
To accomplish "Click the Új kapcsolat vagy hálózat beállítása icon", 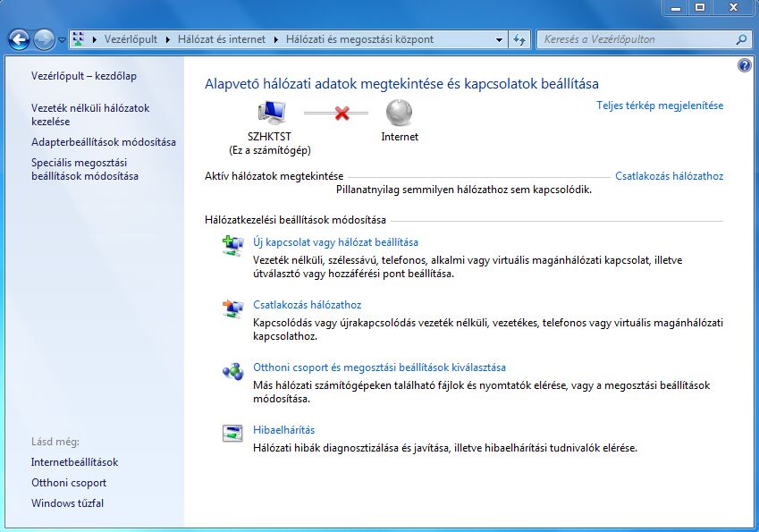I will [x=232, y=246].
